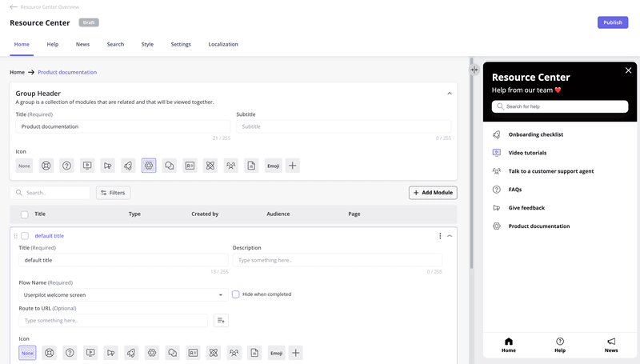Switch to Style tab

[147, 45]
